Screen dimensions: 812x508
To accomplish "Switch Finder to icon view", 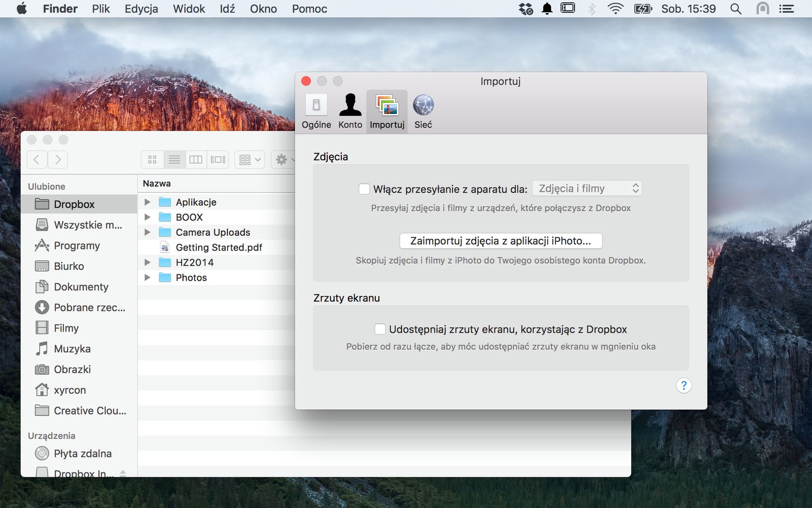I will pos(152,160).
